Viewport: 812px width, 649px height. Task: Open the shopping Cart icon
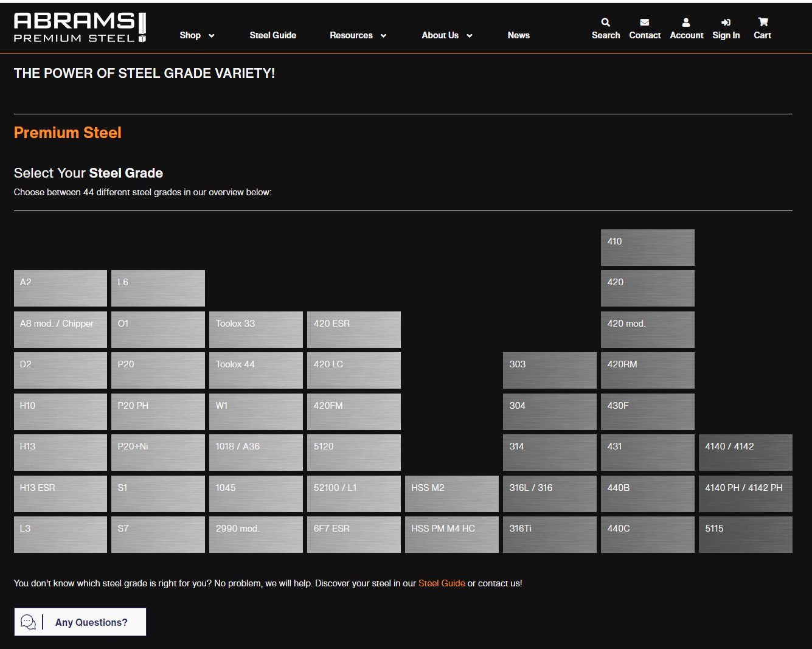[763, 22]
